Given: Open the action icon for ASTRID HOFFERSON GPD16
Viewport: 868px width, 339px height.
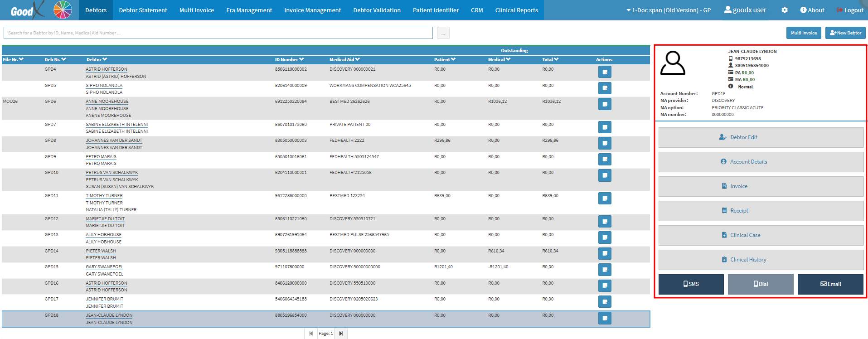Looking at the screenshot, I should (x=605, y=286).
